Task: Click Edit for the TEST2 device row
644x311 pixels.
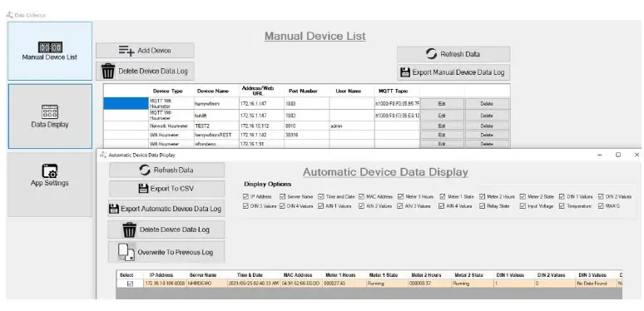Action: 442,126
